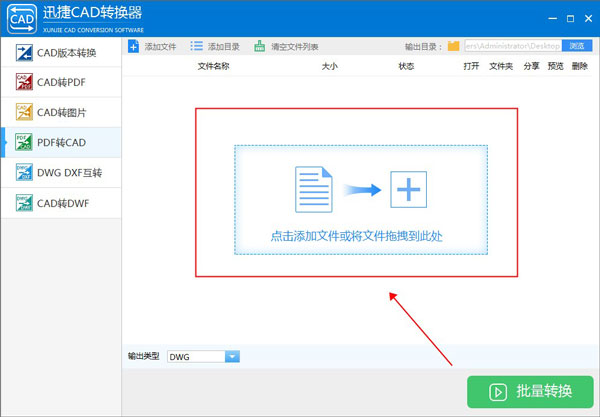Open the CAD版本转换 menu item
The height and width of the screenshot is (417, 600).
pos(61,52)
